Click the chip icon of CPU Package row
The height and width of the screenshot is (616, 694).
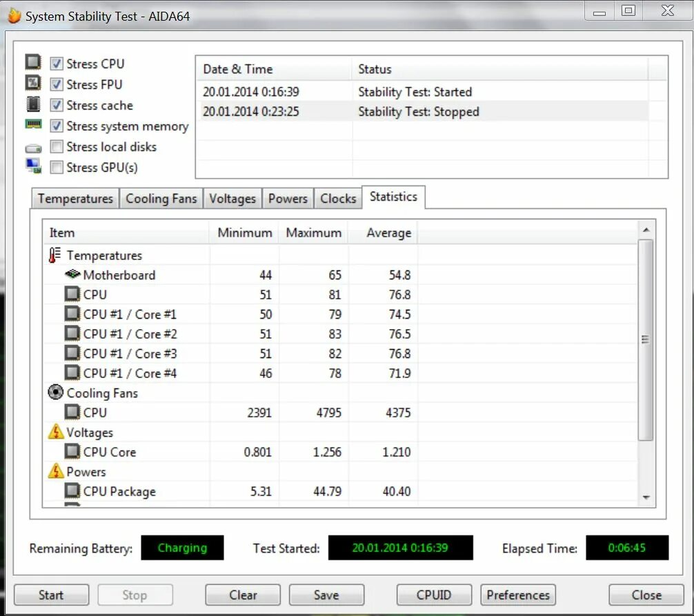tap(72, 490)
